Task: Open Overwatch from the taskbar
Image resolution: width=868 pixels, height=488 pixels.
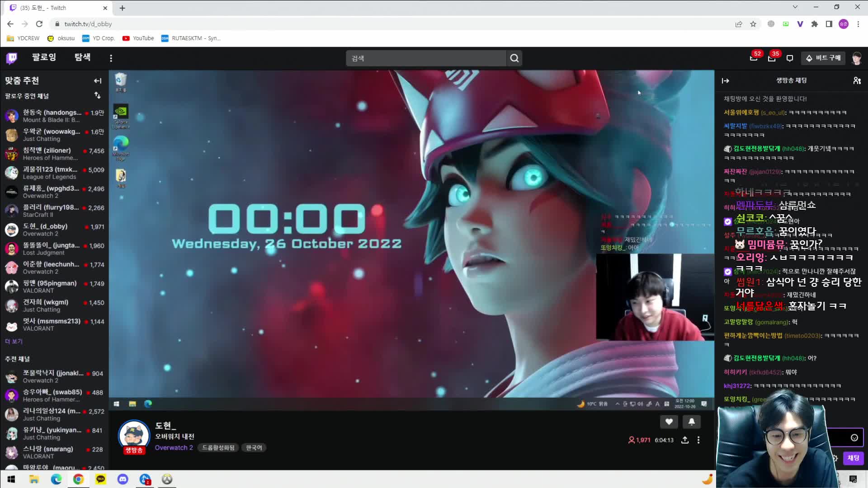Action: 167,479
